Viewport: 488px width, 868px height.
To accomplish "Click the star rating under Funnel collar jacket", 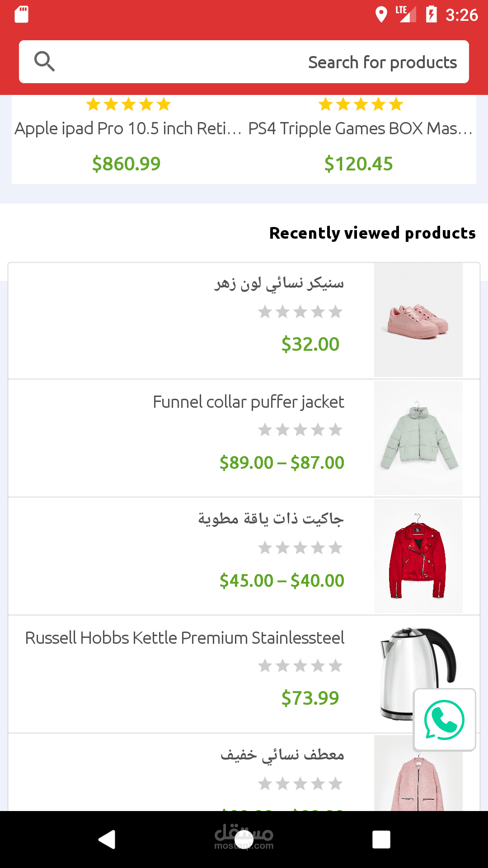I will point(300,430).
